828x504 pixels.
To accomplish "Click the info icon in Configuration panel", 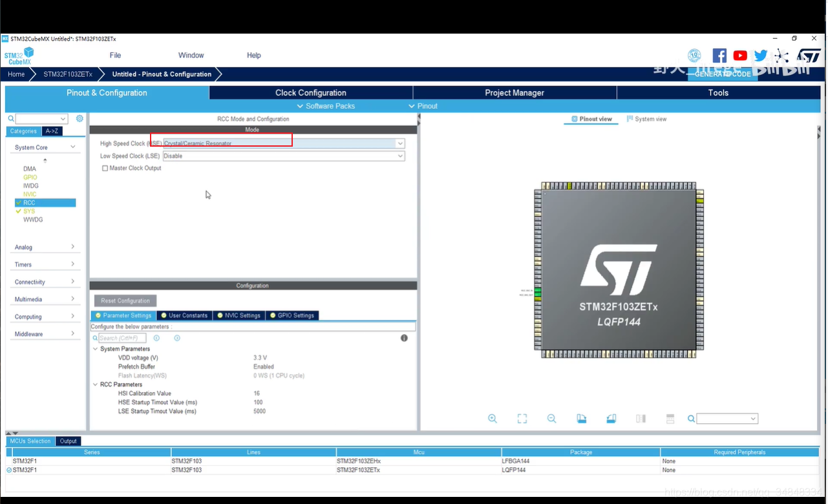I will [404, 338].
